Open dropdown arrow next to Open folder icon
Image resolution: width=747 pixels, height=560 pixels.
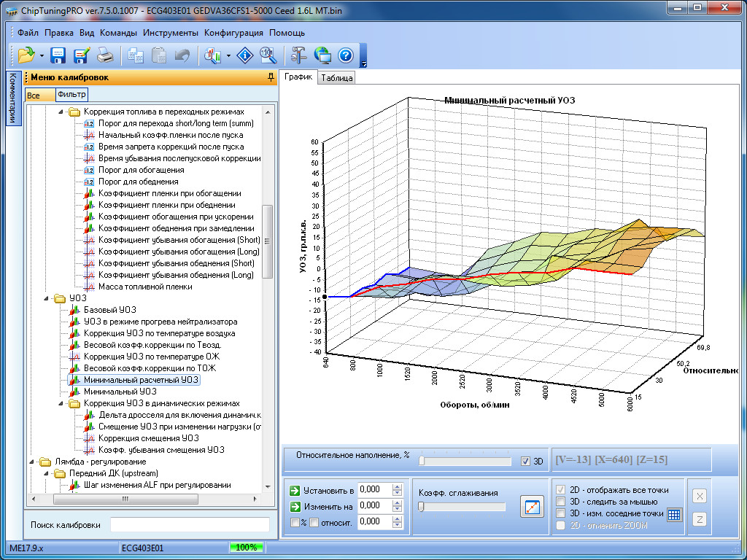tap(42, 55)
